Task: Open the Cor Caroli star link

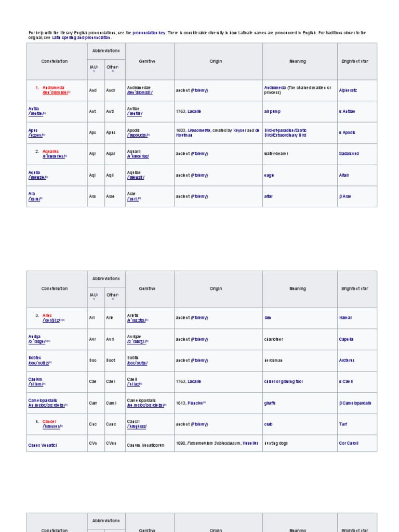Action: (x=349, y=443)
